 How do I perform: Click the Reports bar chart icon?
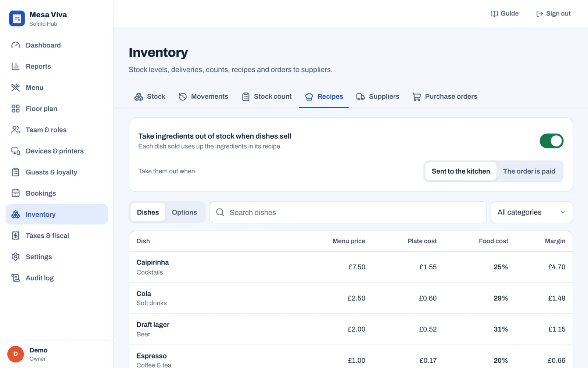coord(15,66)
